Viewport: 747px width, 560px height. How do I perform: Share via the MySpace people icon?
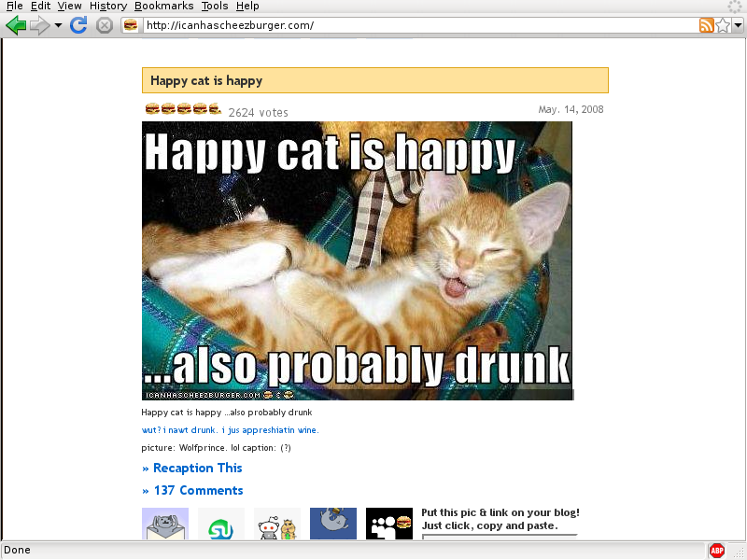click(x=389, y=524)
